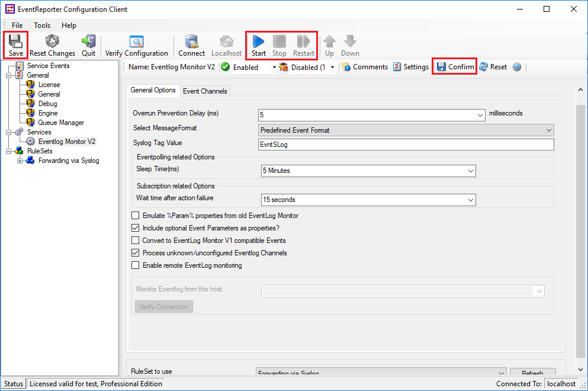This screenshot has width=588, height=391.
Task: Open the Tools menu
Action: (x=42, y=25)
